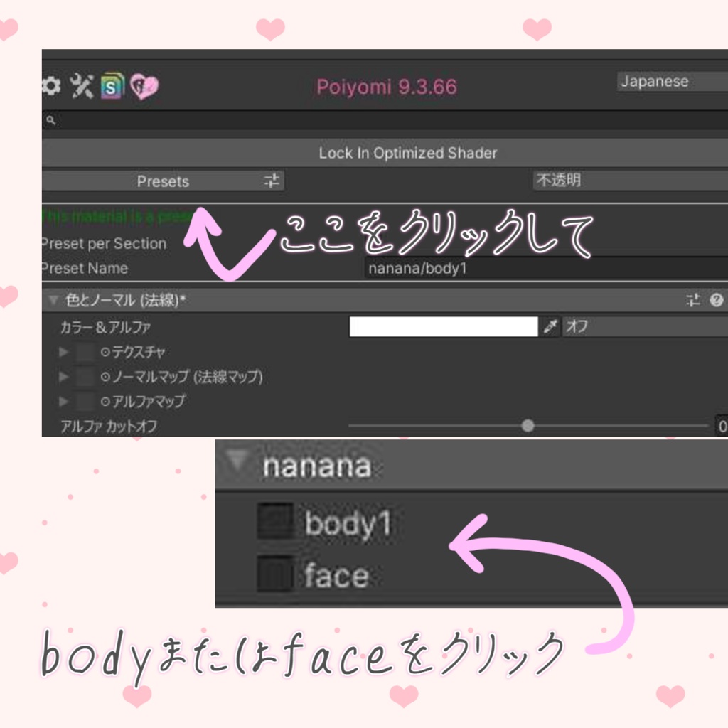
Task: Open the 不透明 rendering mode dropdown
Action: pyautogui.click(x=630, y=180)
